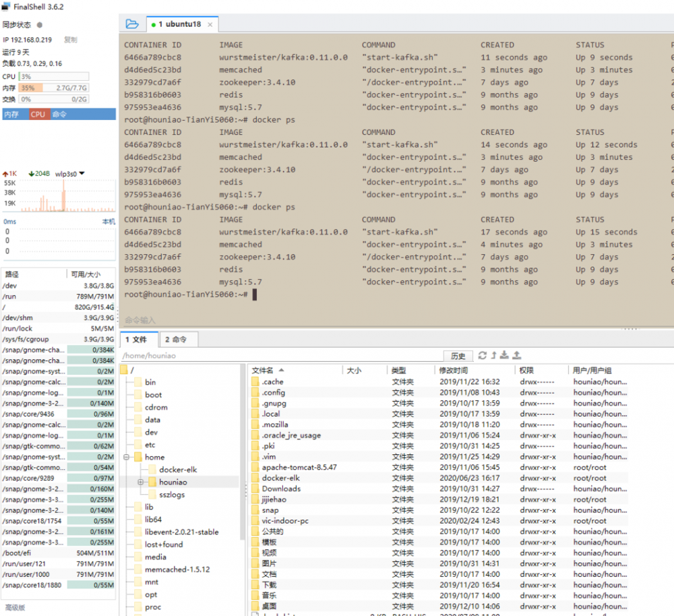This screenshot has height=616, width=674.
Task: Refresh the remote file list
Action: coord(482,356)
